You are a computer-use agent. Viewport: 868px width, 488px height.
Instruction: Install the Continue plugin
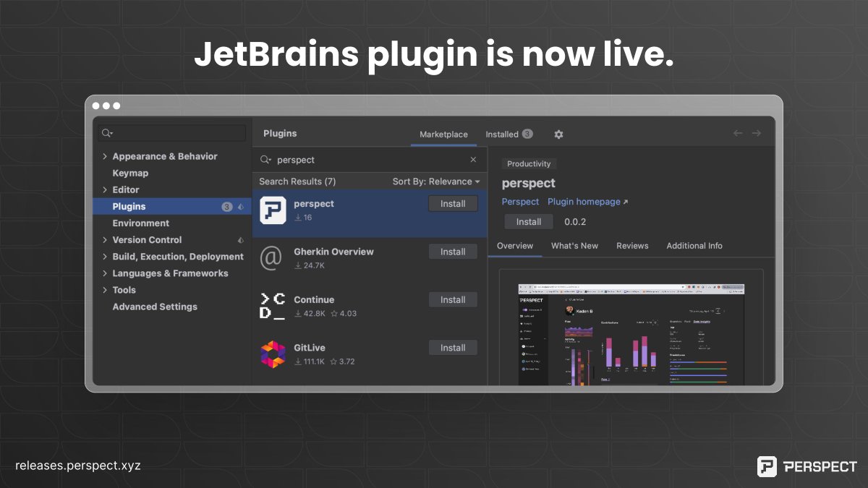coord(453,300)
